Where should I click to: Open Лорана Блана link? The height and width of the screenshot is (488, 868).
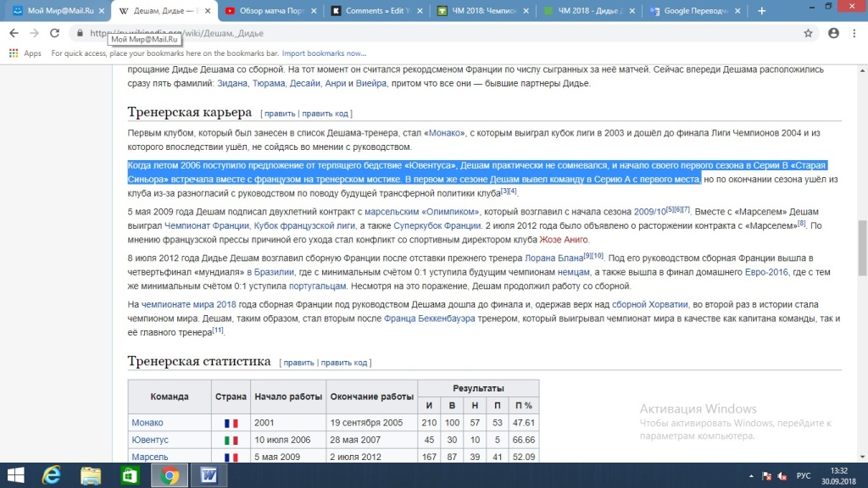tap(554, 258)
